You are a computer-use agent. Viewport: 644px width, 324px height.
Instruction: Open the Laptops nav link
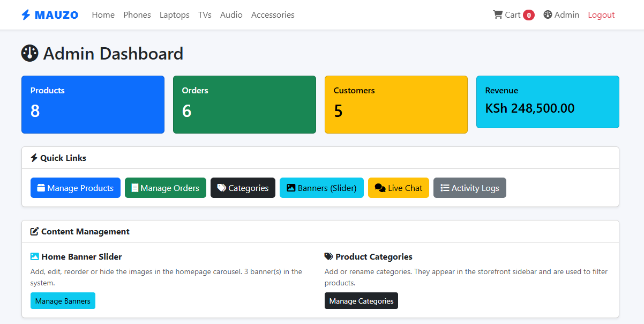point(175,15)
